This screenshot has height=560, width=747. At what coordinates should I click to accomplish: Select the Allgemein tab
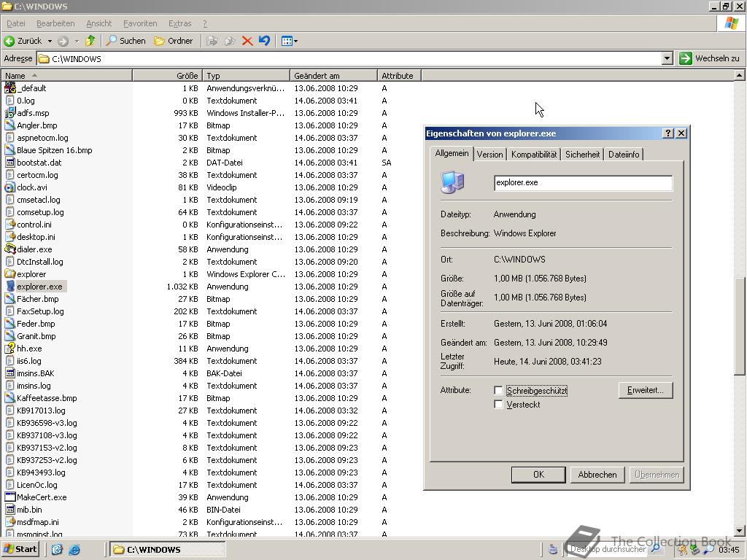[452, 153]
